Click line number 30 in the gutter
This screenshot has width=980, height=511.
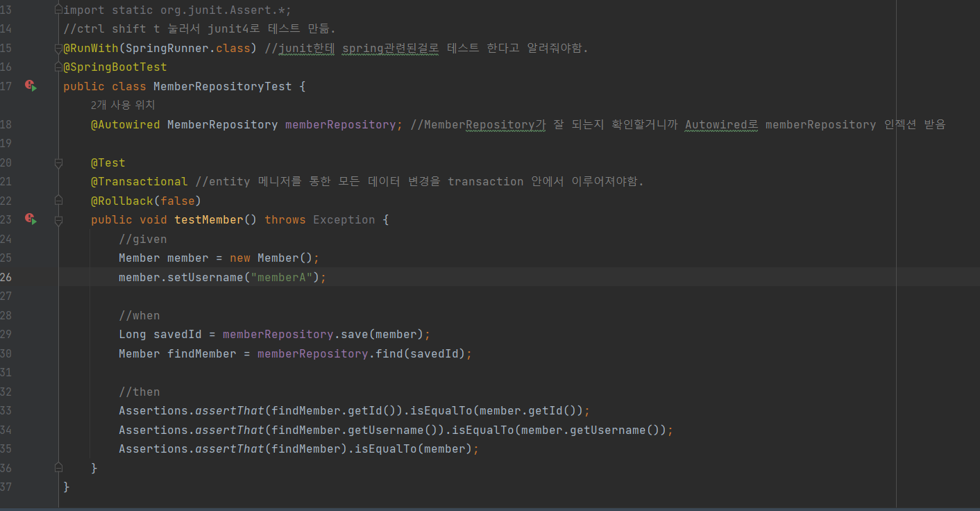pyautogui.click(x=6, y=353)
